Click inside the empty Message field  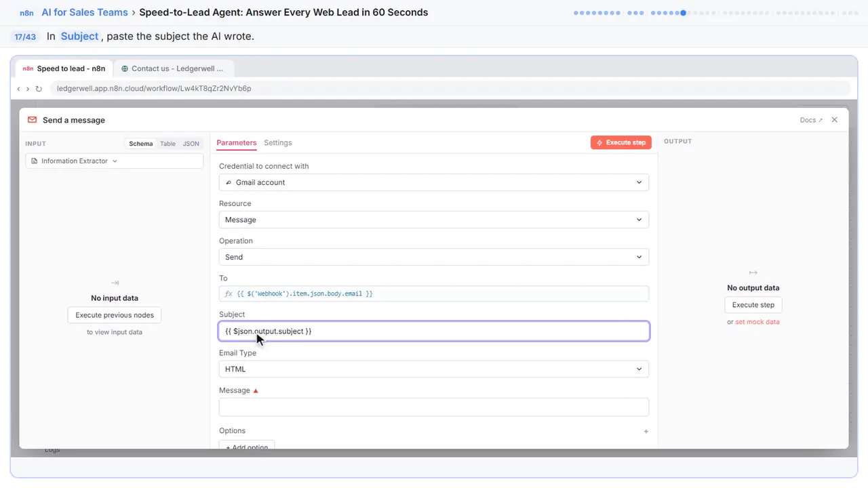[434, 407]
